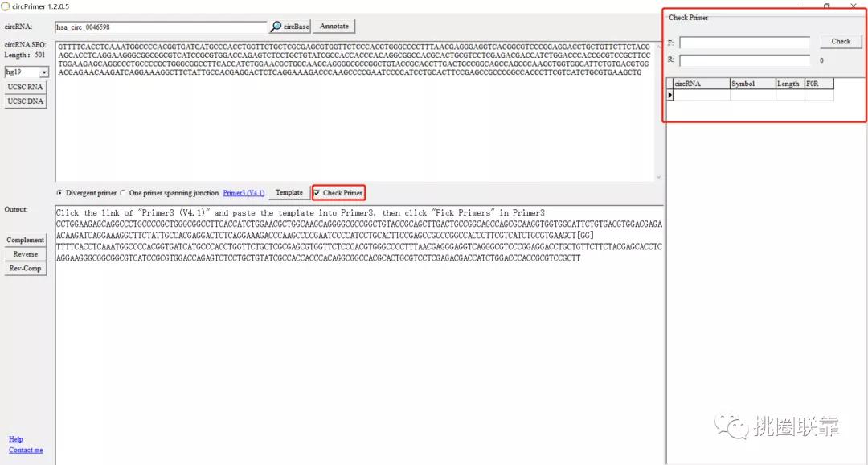This screenshot has width=868, height=465.
Task: Click the circBase magnifier search button
Action: [289, 27]
